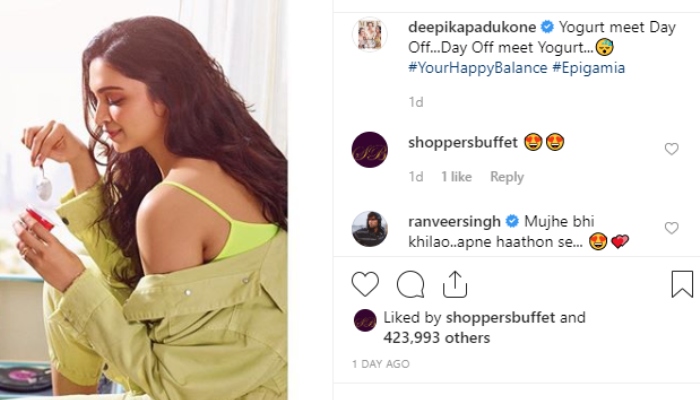Open deepikapadukone's profile picture avatar
This screenshot has width=700, height=400.
369,34
